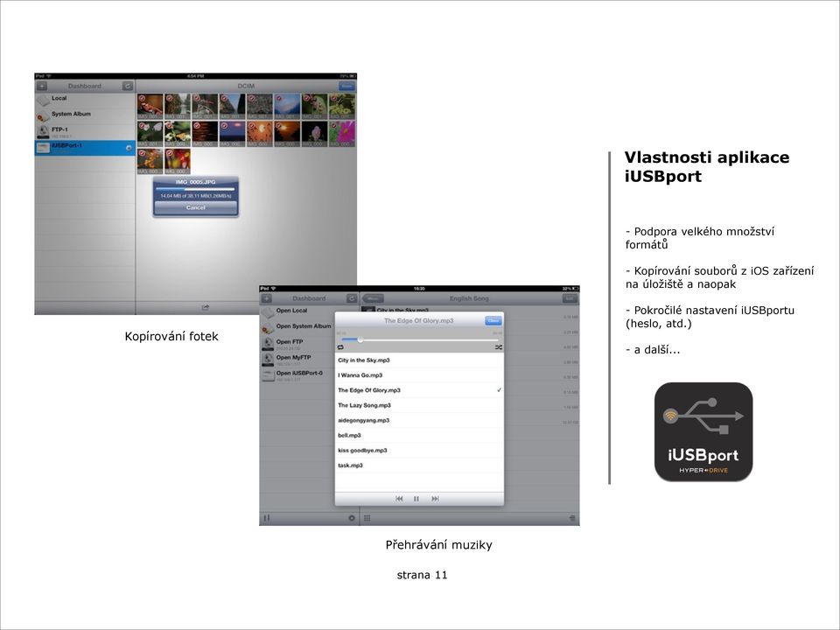The image size is (840, 630).
Task: Cancel the IMG_0005.JPG copy dialog
Action: [x=195, y=208]
